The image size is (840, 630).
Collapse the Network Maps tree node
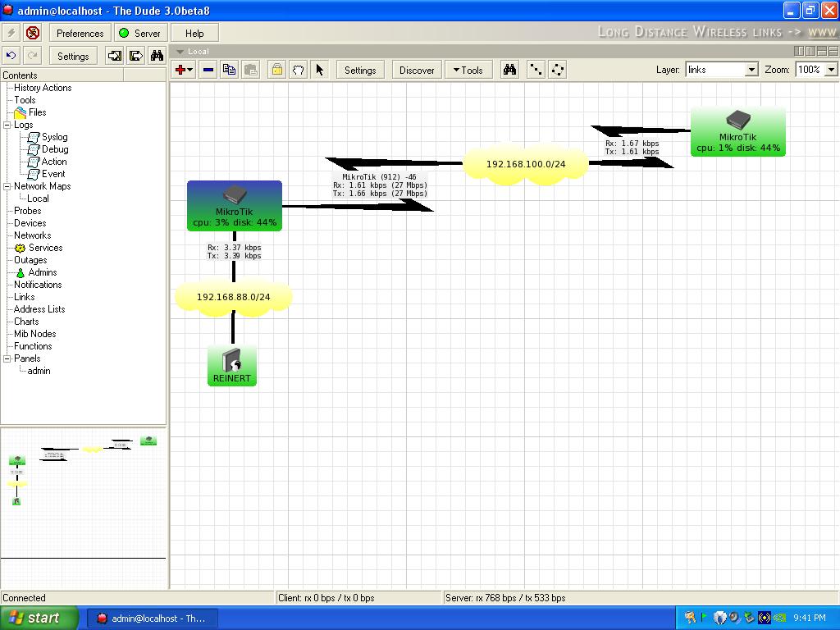tap(7, 186)
